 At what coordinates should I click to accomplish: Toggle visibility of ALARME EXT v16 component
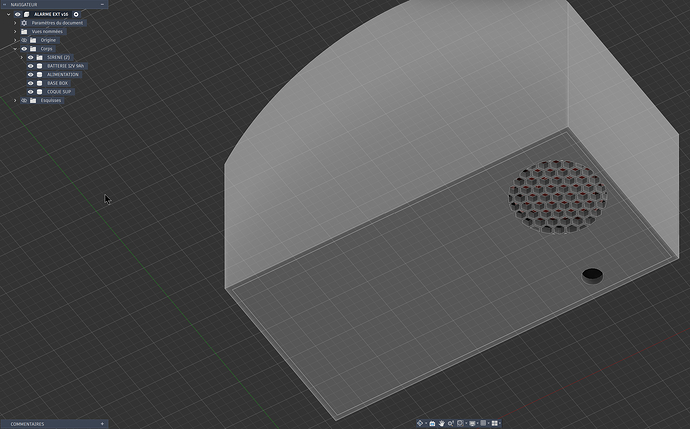pyautogui.click(x=18, y=14)
